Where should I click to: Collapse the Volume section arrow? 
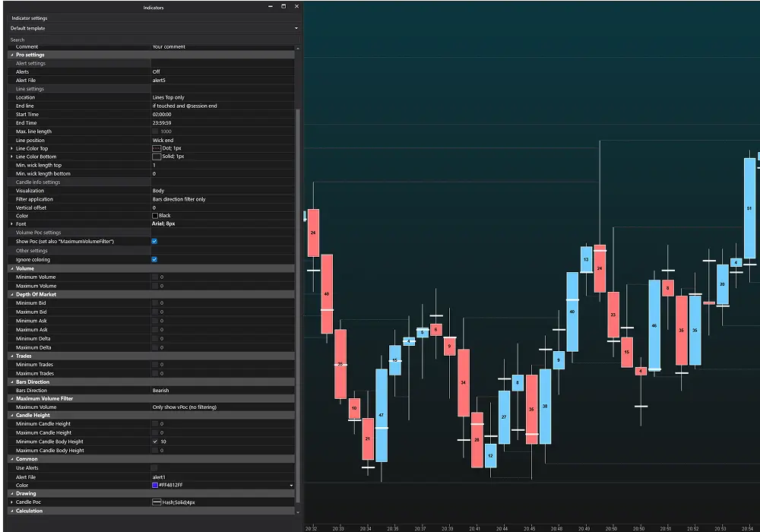click(x=11, y=268)
